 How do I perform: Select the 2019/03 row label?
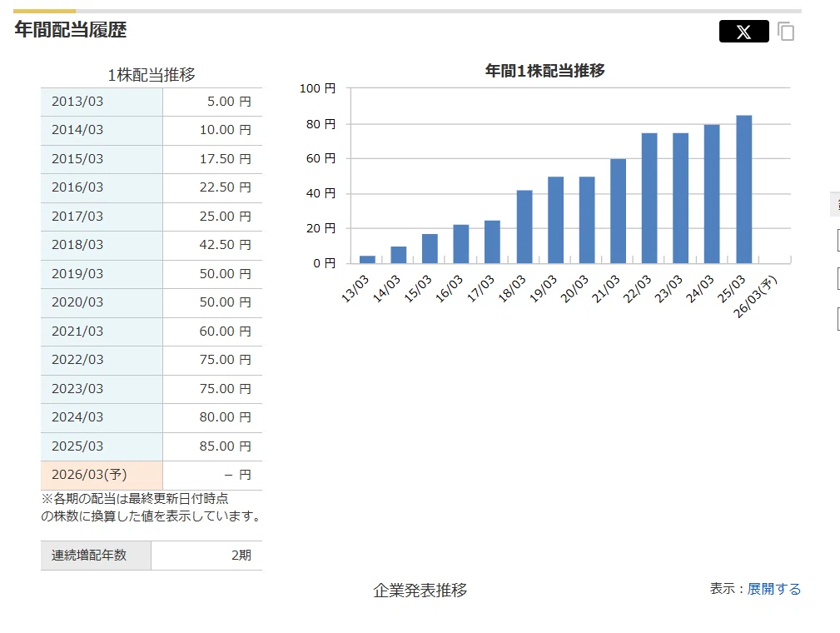(102, 274)
